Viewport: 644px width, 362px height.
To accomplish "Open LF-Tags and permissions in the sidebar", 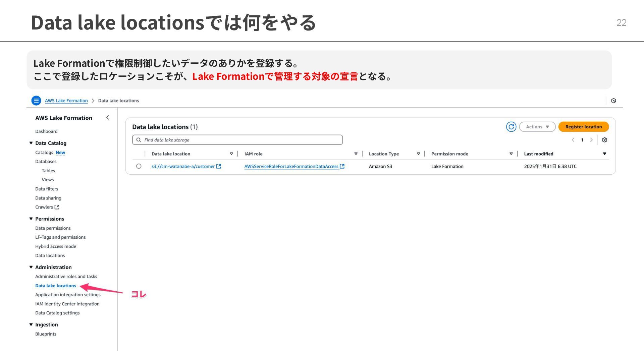I will [x=60, y=237].
